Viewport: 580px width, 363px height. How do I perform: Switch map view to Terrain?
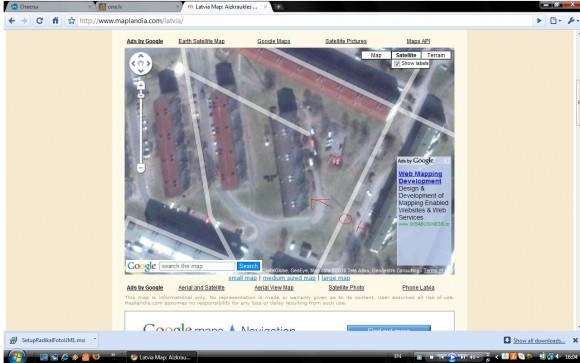(x=436, y=55)
